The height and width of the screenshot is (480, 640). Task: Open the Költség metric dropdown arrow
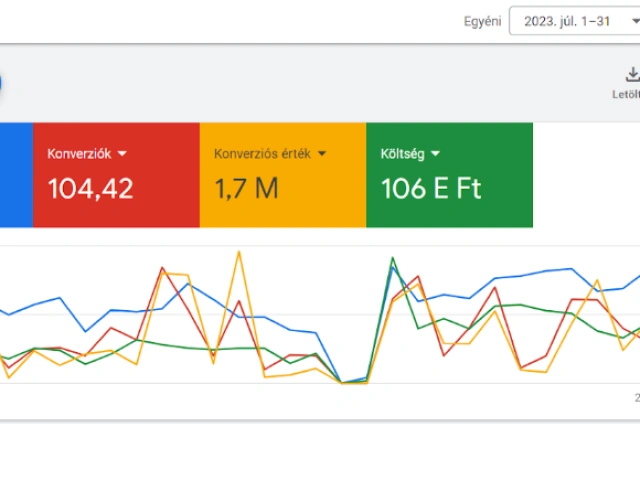[436, 154]
